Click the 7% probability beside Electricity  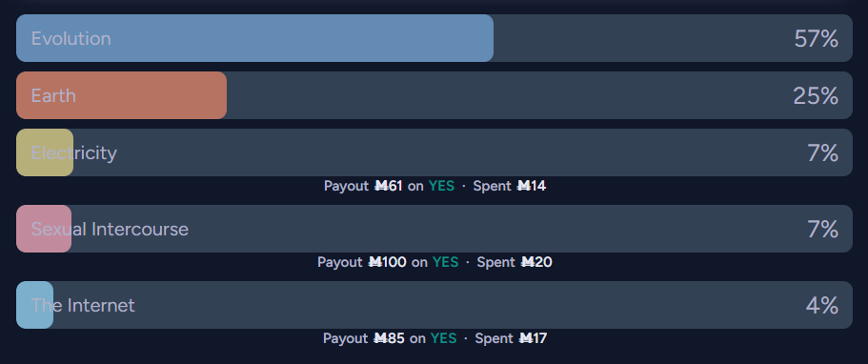pos(822,152)
